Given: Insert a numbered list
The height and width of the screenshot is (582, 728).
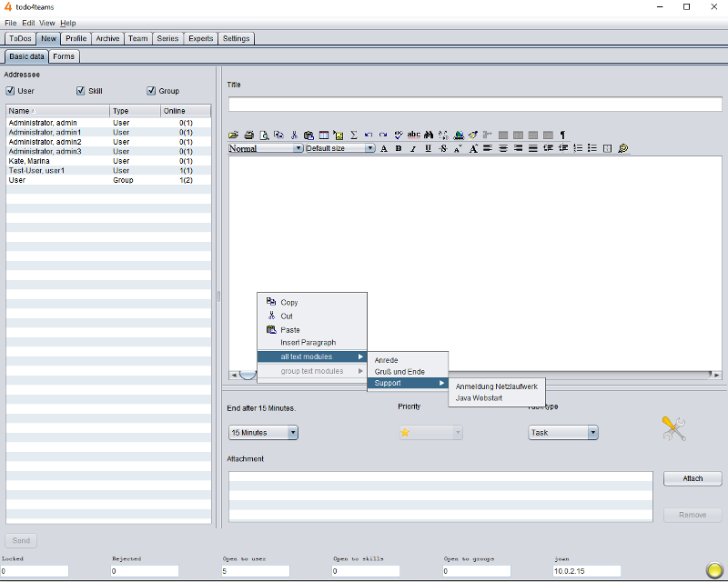Looking at the screenshot, I should point(578,148).
